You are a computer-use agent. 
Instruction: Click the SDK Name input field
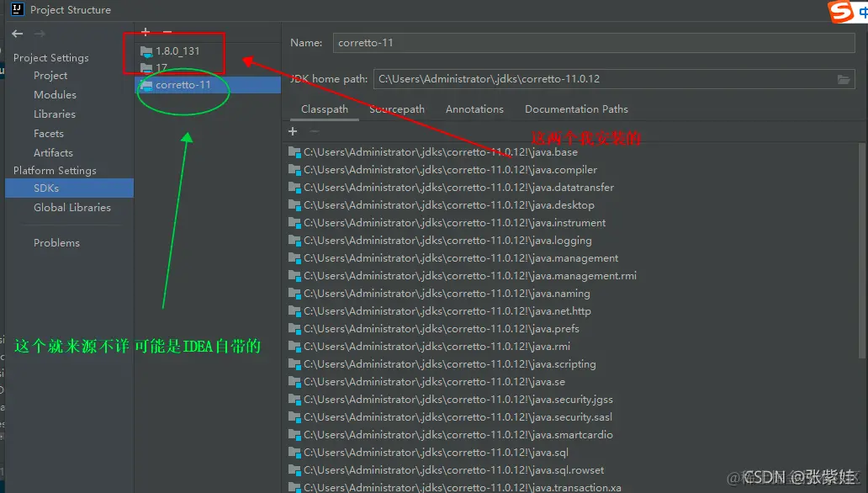(x=594, y=43)
